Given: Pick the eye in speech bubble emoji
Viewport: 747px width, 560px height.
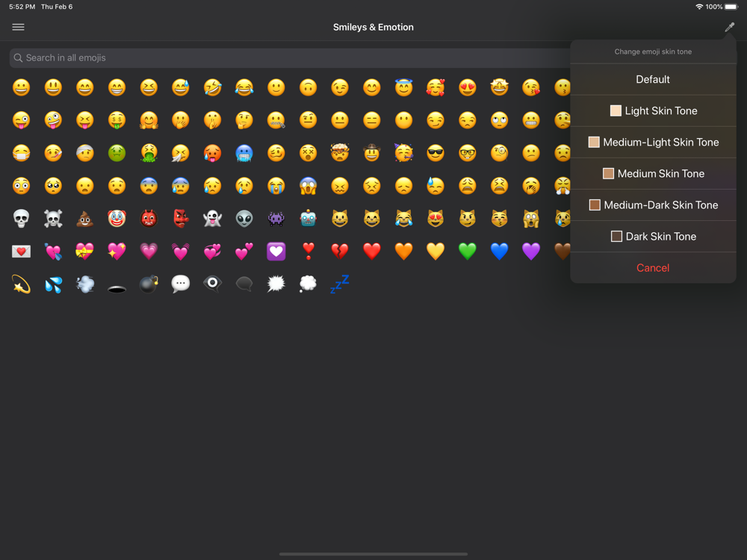Looking at the screenshot, I should [x=212, y=284].
